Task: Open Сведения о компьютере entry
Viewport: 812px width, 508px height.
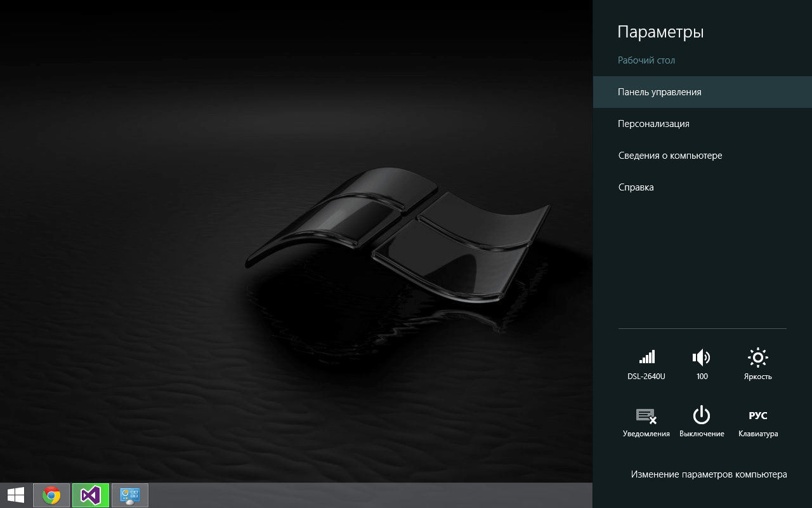Action: pyautogui.click(x=670, y=156)
